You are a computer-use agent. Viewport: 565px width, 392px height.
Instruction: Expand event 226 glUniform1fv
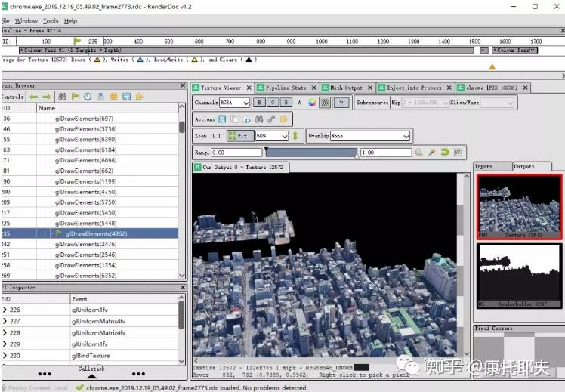pyautogui.click(x=5, y=310)
